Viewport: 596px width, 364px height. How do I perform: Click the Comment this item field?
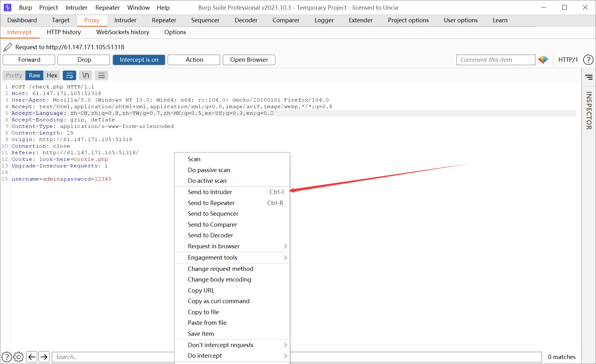point(496,60)
